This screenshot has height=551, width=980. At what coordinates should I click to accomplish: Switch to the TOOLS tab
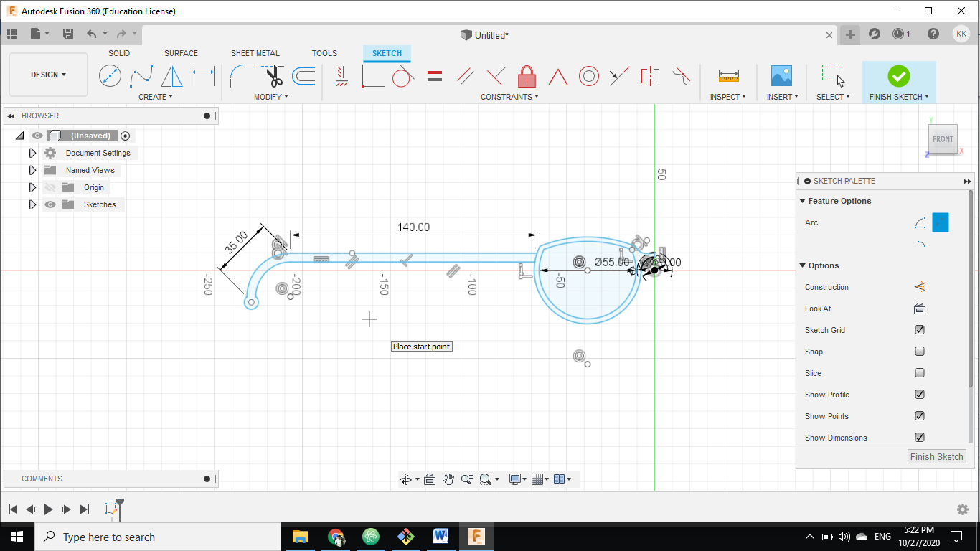click(x=324, y=53)
